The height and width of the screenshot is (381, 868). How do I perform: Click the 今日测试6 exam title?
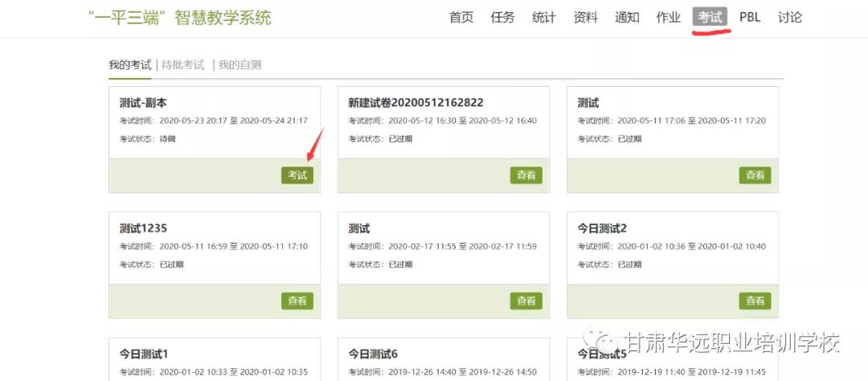click(373, 354)
